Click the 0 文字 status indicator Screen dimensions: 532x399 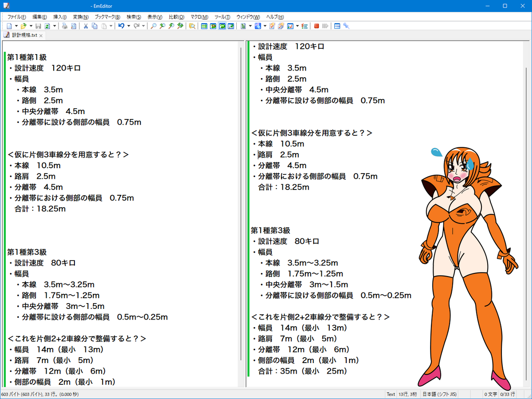pos(490,394)
